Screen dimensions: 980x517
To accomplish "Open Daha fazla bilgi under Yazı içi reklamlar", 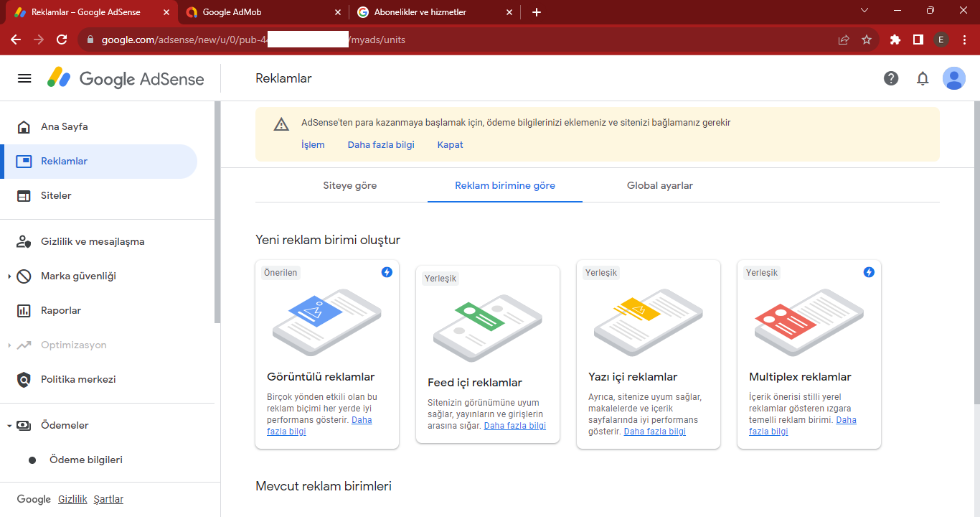I will tap(655, 432).
